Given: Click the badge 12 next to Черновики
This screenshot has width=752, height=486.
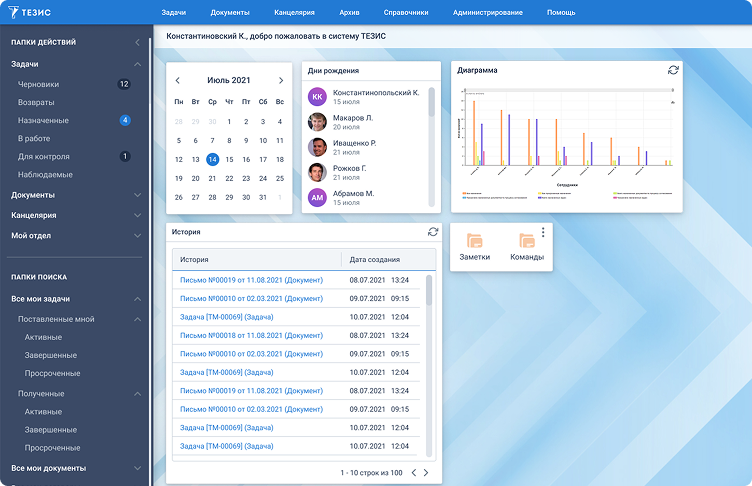Looking at the screenshot, I should coord(124,84).
